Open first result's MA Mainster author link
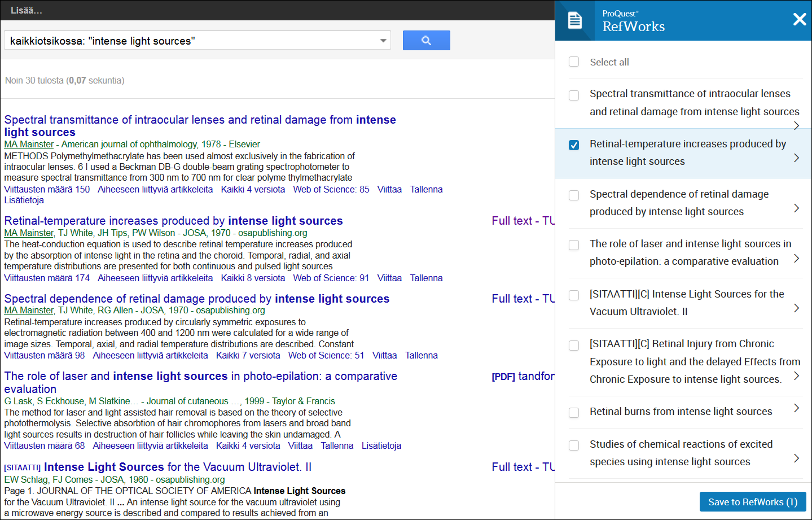Image resolution: width=812 pixels, height=520 pixels. pos(29,144)
